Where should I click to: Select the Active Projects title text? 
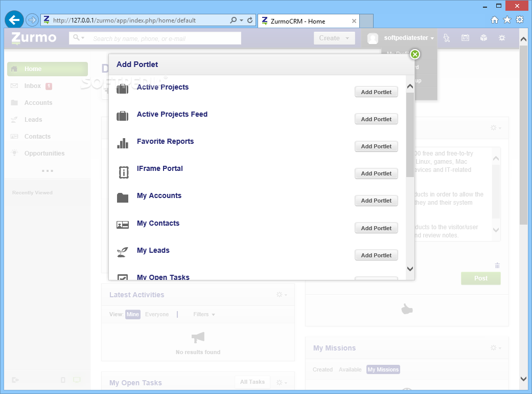tap(163, 87)
